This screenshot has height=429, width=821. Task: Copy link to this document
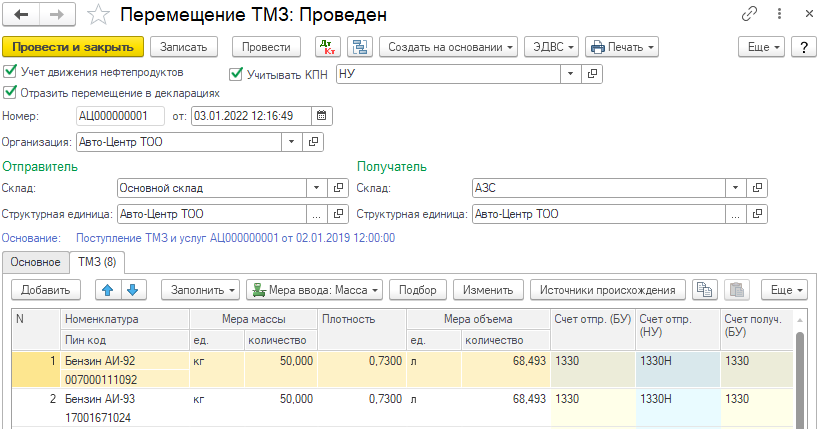point(749,16)
